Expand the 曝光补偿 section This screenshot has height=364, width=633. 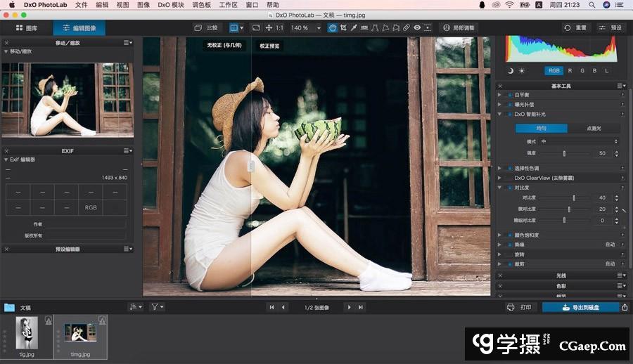[x=500, y=104]
